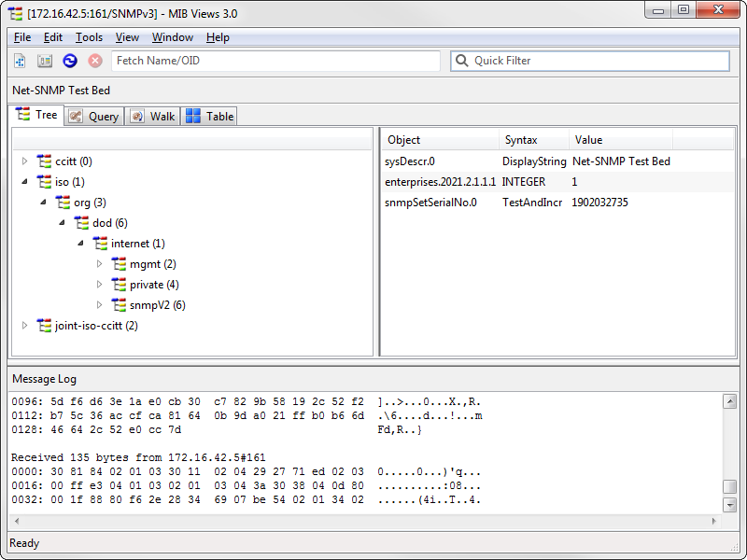The image size is (747, 560).
Task: Click the value 1902032735
Action: (599, 203)
